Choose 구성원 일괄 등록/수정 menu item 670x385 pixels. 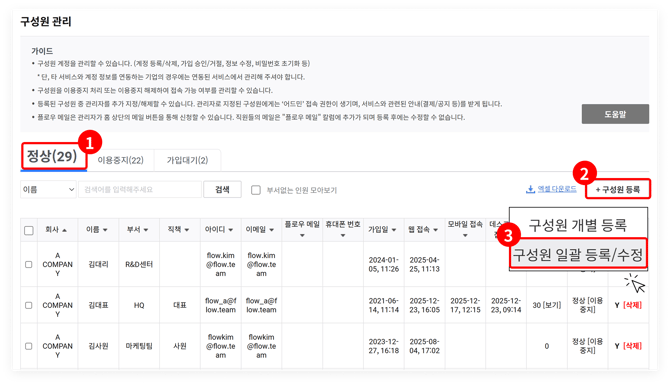pyautogui.click(x=578, y=255)
